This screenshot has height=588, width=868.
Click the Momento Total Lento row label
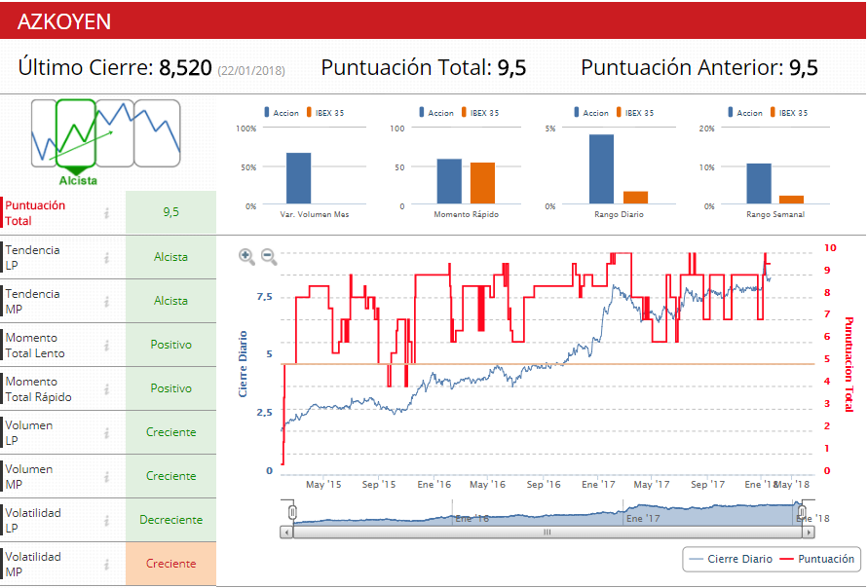pyautogui.click(x=35, y=346)
